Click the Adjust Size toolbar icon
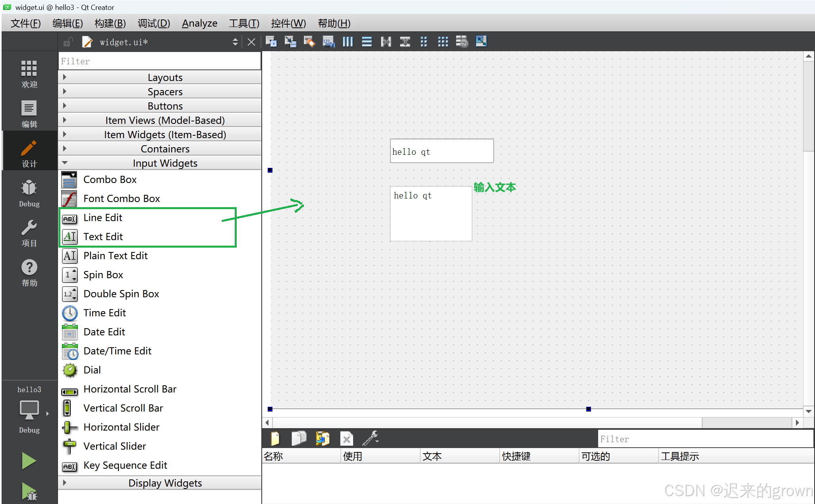The width and height of the screenshot is (815, 504). coord(481,42)
